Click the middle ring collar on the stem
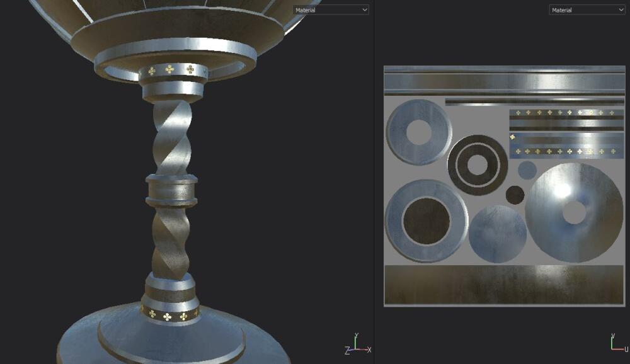 tap(171, 190)
